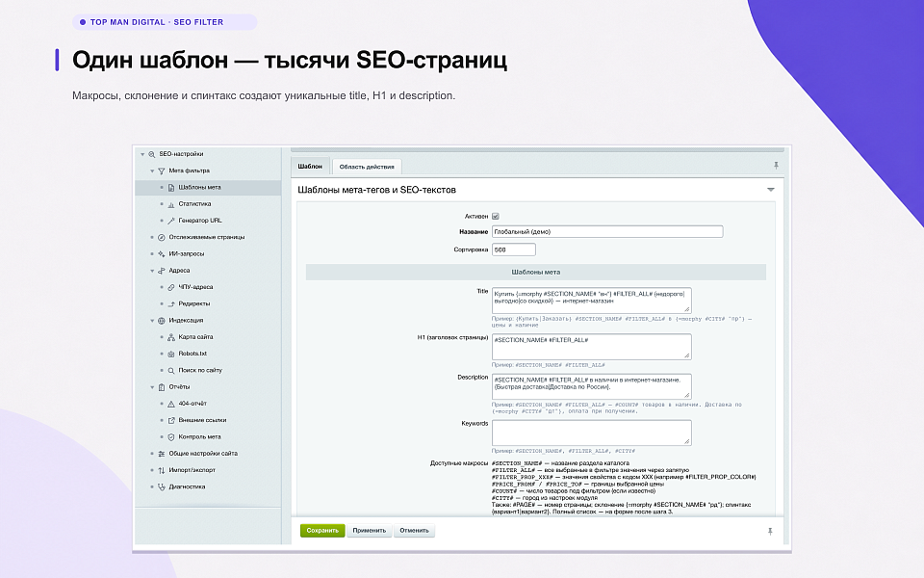The width and height of the screenshot is (924, 578).
Task: Click the pin icon beside the tabs
Action: (776, 166)
